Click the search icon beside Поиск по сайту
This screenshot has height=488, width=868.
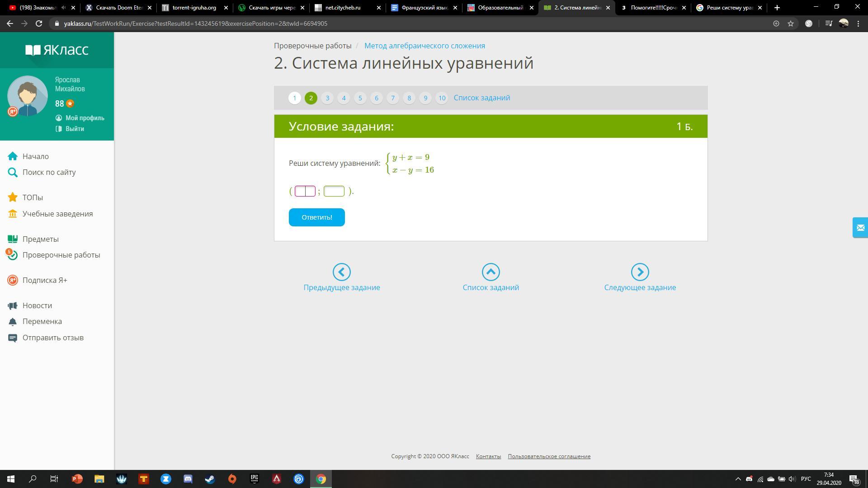point(13,172)
